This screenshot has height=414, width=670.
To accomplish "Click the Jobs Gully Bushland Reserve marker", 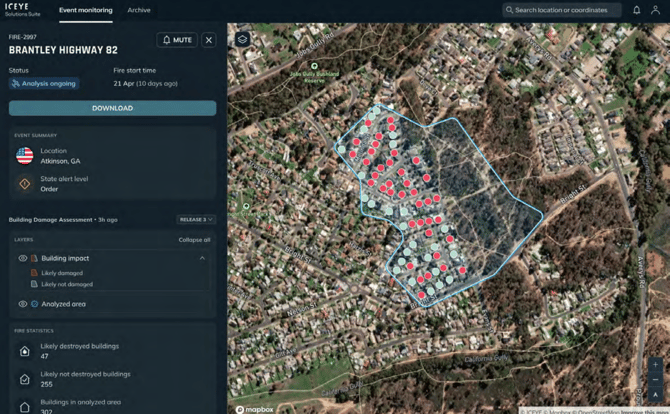I will [x=314, y=66].
